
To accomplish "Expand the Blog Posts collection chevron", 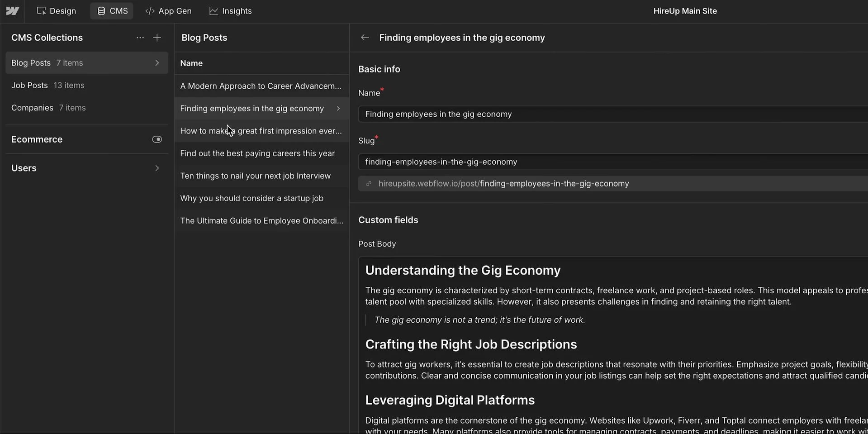I will (x=157, y=63).
